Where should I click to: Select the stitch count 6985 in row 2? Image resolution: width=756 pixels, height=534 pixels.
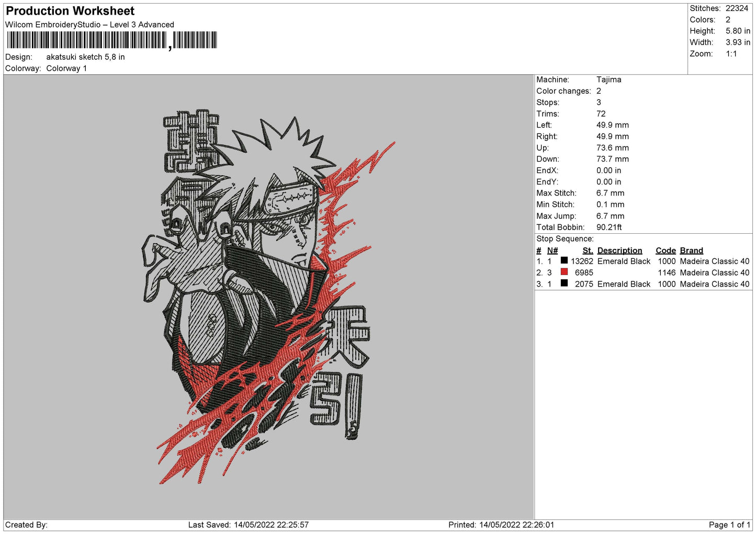point(584,272)
